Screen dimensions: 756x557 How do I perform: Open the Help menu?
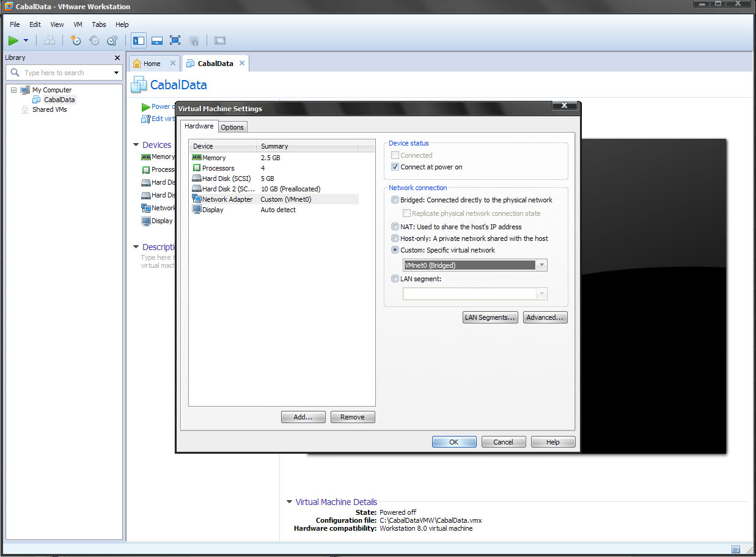122,24
